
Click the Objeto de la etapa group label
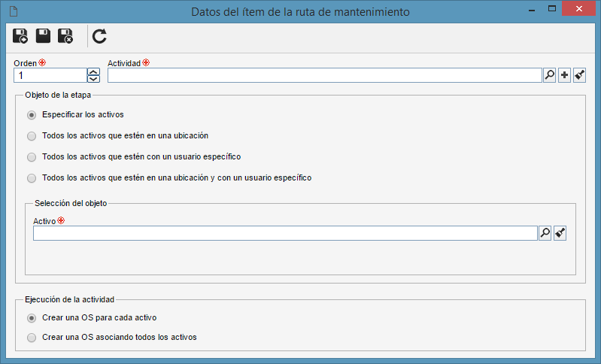(x=58, y=95)
